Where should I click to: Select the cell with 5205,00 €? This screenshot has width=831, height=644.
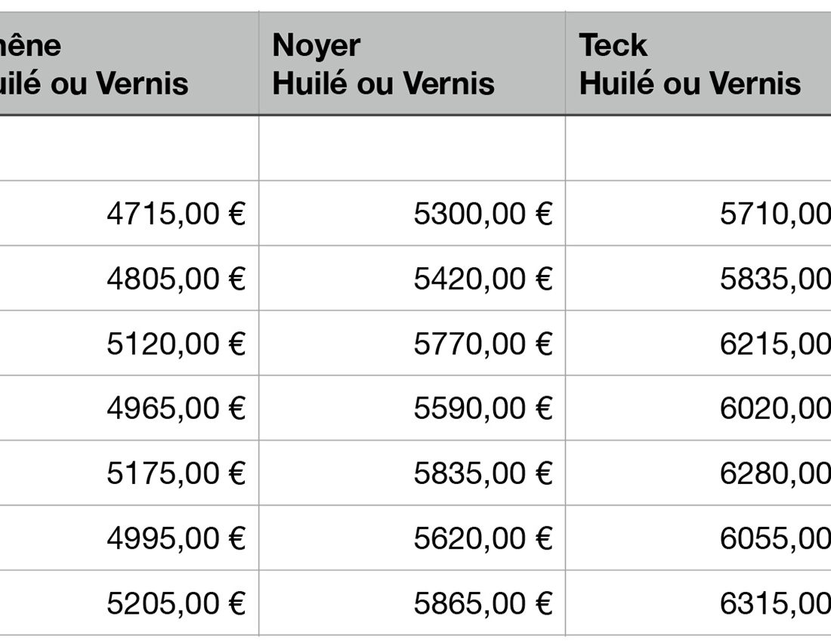[x=176, y=603]
